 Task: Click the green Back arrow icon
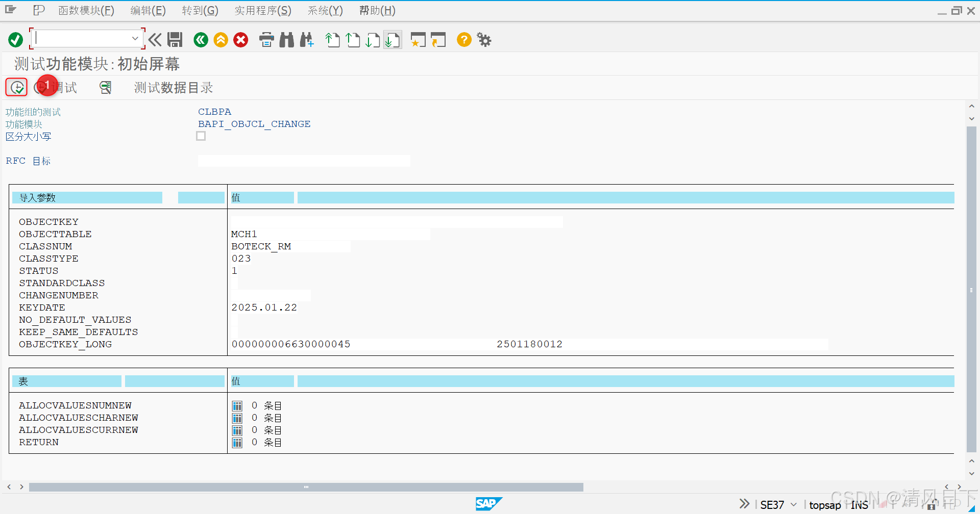point(201,40)
